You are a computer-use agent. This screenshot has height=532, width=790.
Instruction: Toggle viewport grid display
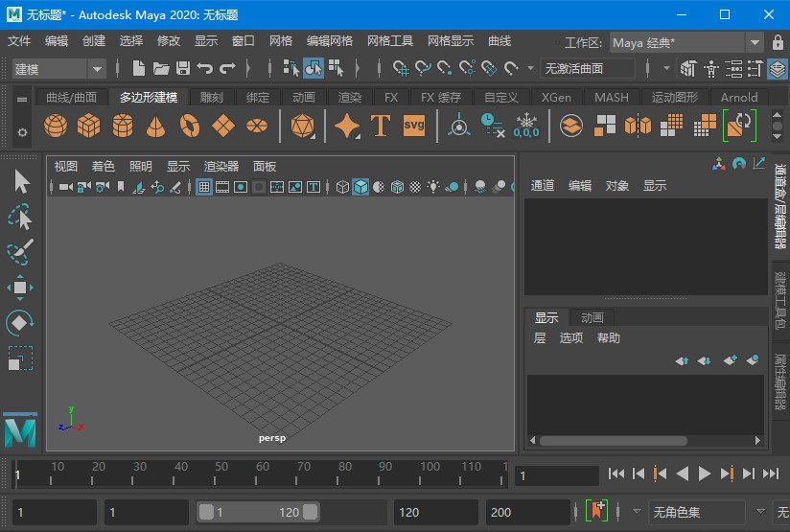tap(204, 188)
